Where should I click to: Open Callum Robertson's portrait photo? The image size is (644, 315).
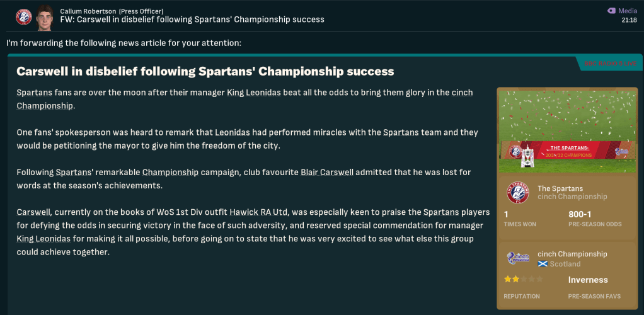tap(45, 17)
